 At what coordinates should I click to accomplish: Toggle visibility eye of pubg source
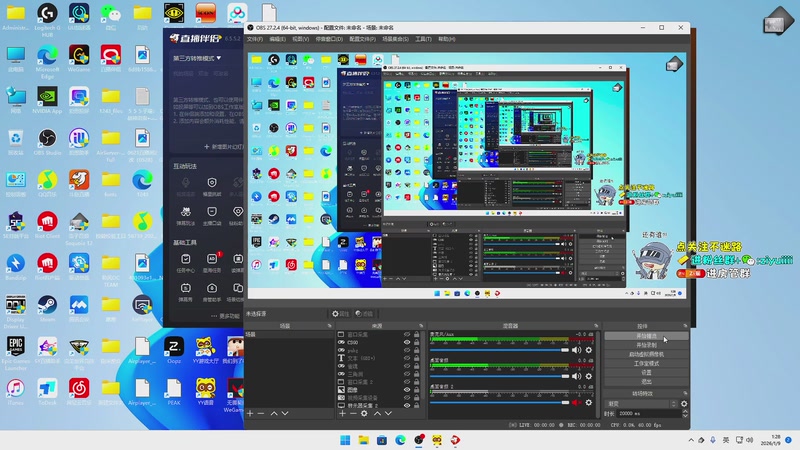(407, 351)
